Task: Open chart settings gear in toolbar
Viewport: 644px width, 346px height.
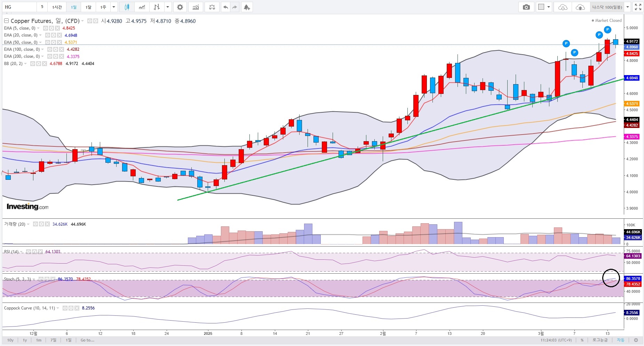Action: [180, 7]
